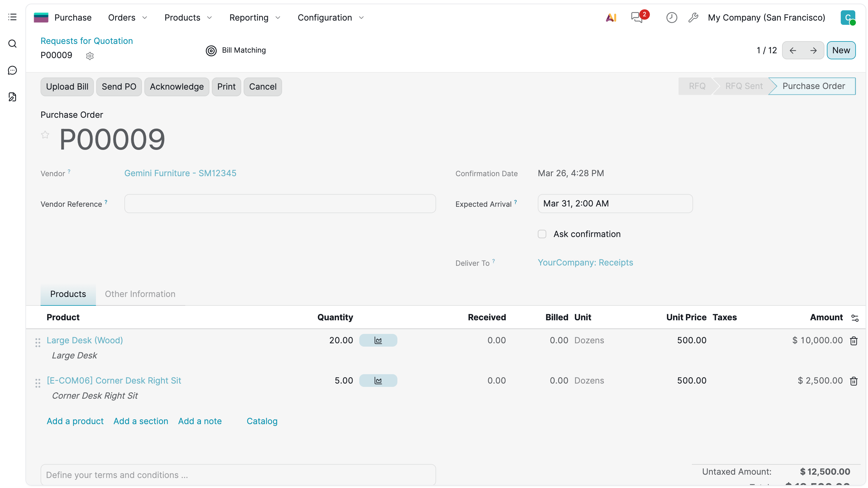Switch to the Other Information tab
Screen dimensions: 868x488
click(140, 294)
